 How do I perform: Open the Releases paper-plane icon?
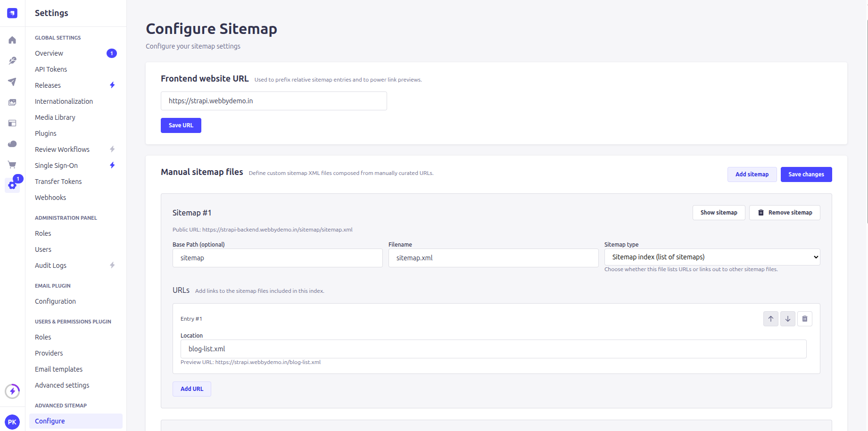tap(12, 82)
